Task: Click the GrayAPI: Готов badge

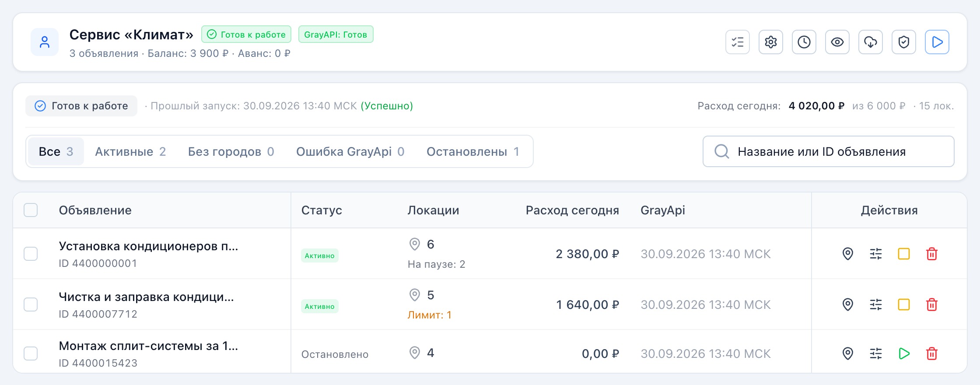Action: pos(336,34)
